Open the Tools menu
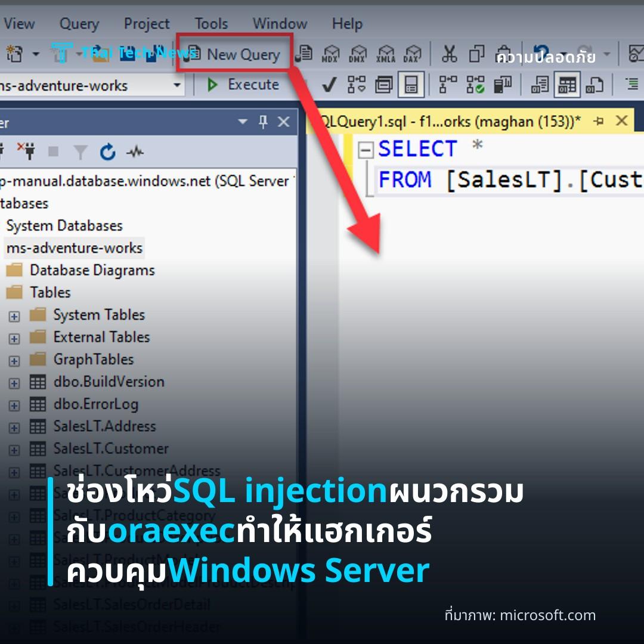 coord(211,23)
